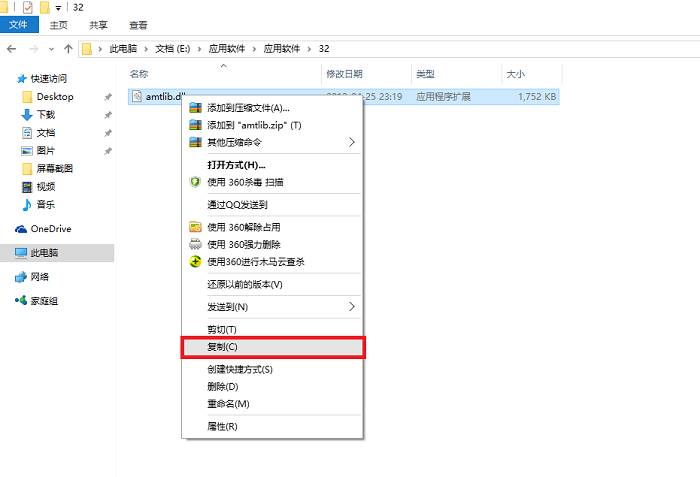700x477 pixels.
Task: Expand breadcrumb chevron before 此电脑
Action: coord(100,49)
